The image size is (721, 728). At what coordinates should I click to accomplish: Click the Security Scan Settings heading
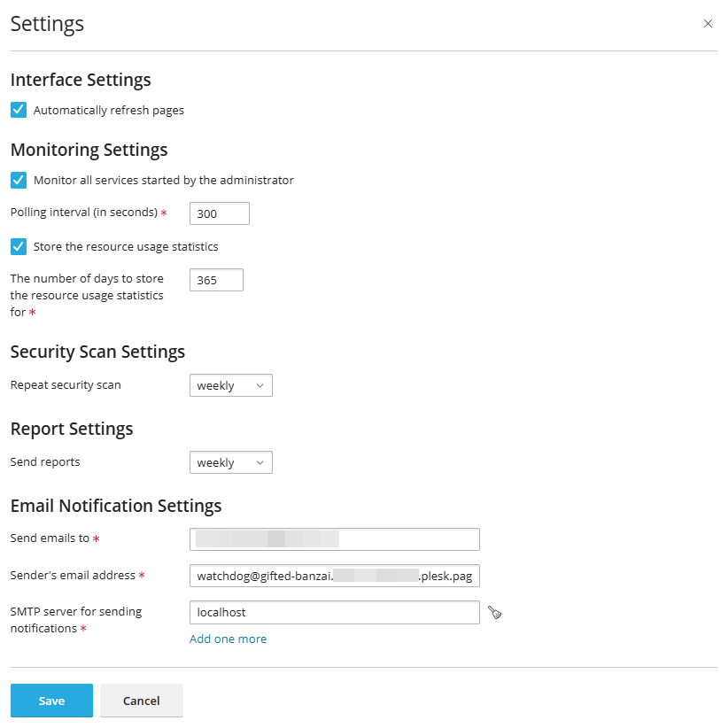point(98,352)
